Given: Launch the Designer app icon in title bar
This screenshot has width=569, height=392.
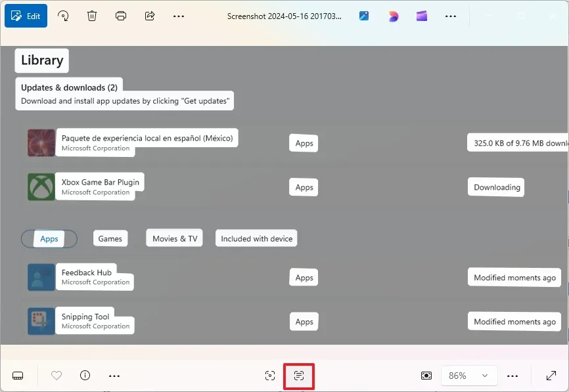Looking at the screenshot, I should [x=393, y=16].
